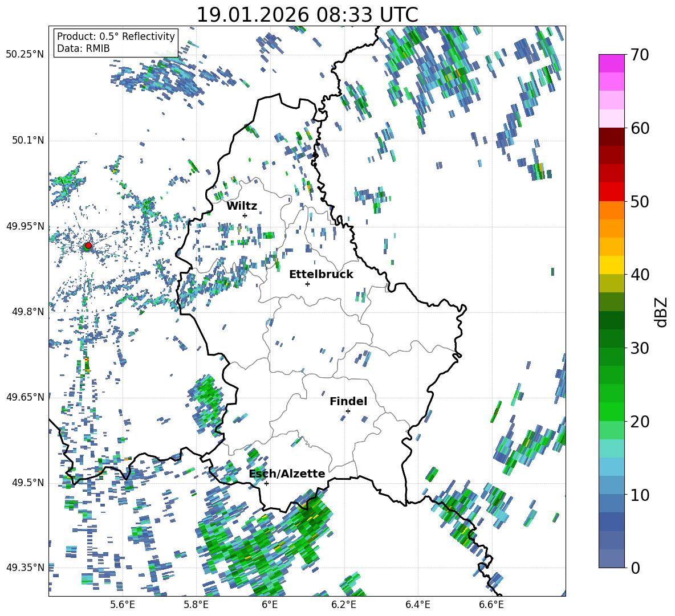This screenshot has height=616, width=675.
Task: Click the Findel station cross marker
Action: click(348, 411)
